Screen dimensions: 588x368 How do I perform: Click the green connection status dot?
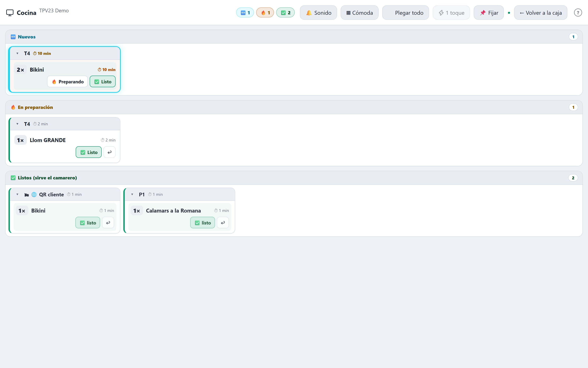509,13
